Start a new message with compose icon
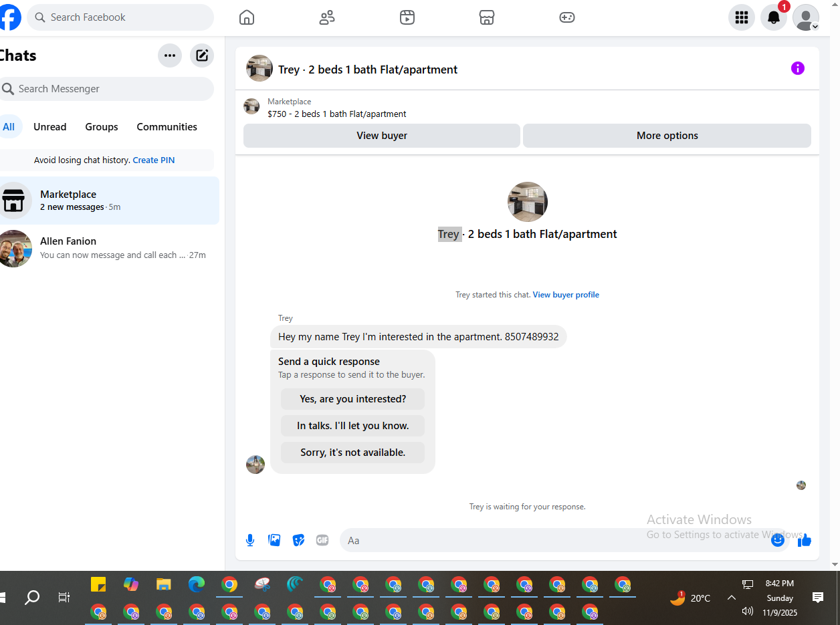This screenshot has height=625, width=840. [202, 55]
